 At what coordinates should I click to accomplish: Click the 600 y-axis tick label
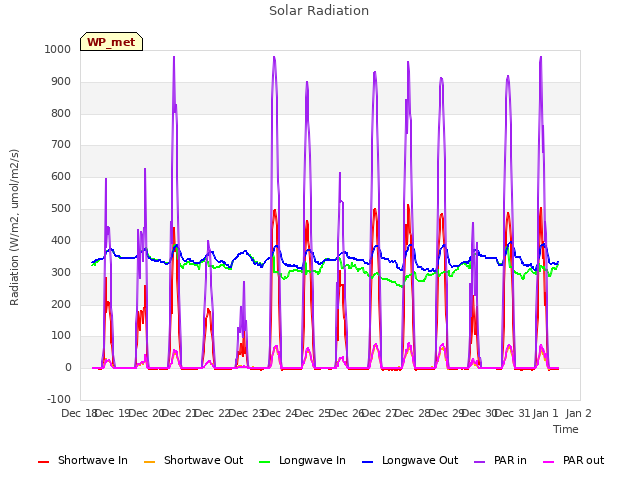[61, 176]
